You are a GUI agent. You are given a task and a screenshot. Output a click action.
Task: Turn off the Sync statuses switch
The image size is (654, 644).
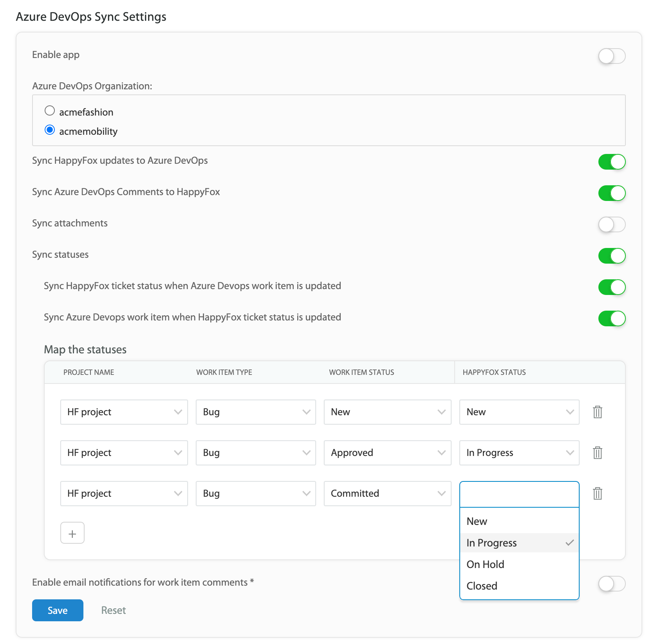[612, 256]
